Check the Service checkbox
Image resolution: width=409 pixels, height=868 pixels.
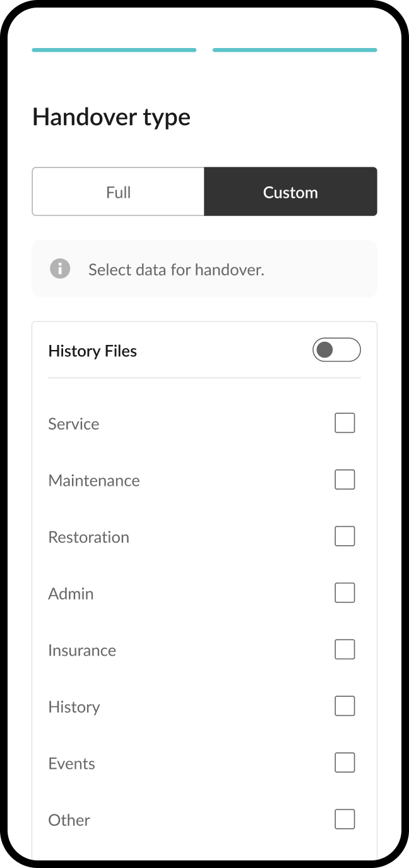pos(345,422)
